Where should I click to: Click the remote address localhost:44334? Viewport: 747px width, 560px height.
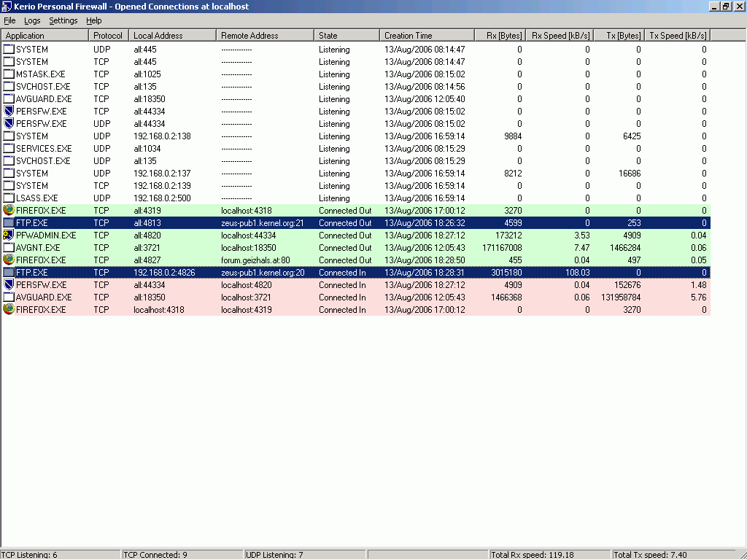(248, 236)
